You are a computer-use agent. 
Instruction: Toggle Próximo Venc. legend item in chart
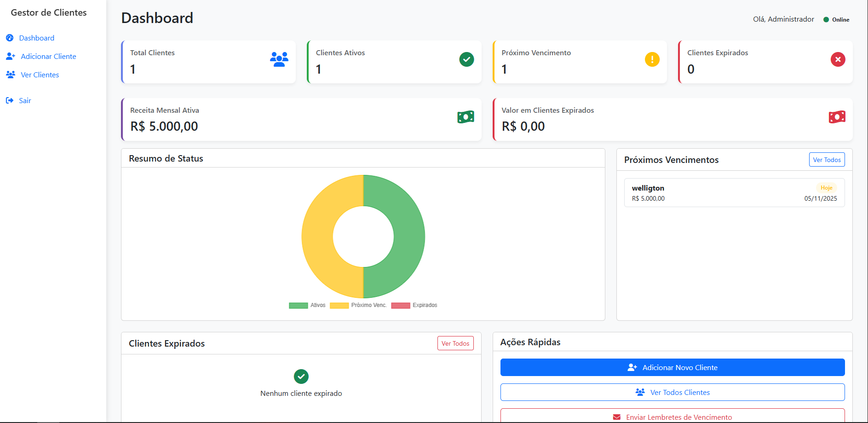(x=358, y=305)
